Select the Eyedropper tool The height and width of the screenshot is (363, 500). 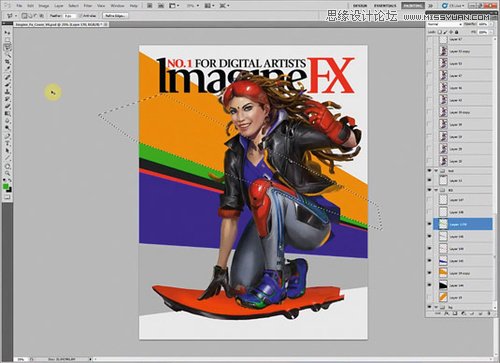pyautogui.click(x=7, y=69)
